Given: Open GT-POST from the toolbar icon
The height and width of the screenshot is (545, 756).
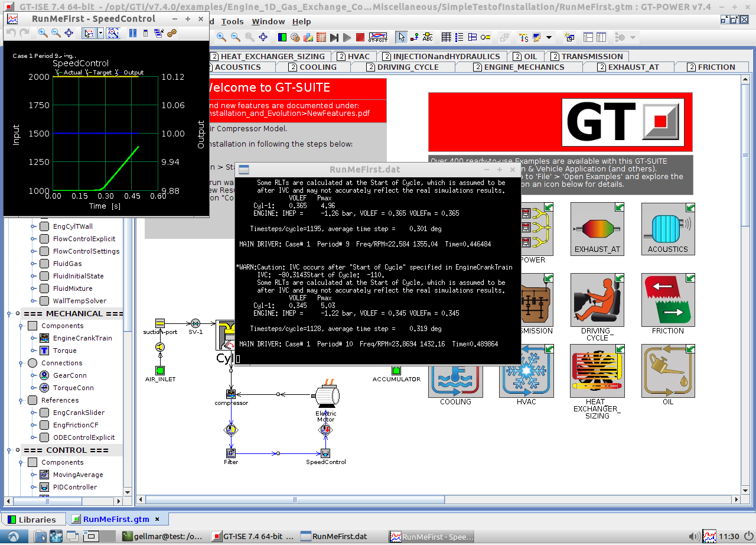Looking at the screenshot, I should [x=378, y=37].
